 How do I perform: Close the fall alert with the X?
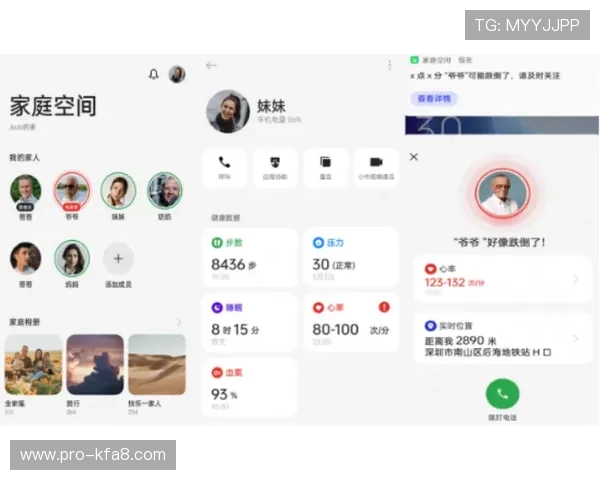(414, 157)
